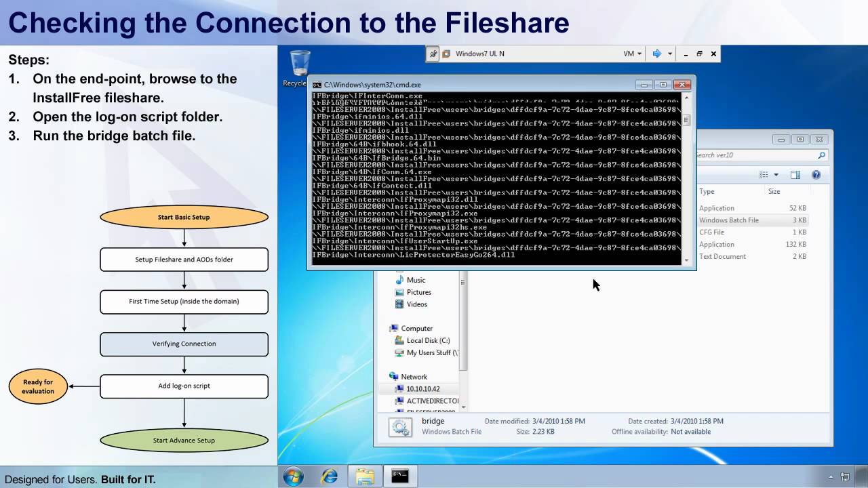Click the Date modified value in details pane

click(559, 421)
